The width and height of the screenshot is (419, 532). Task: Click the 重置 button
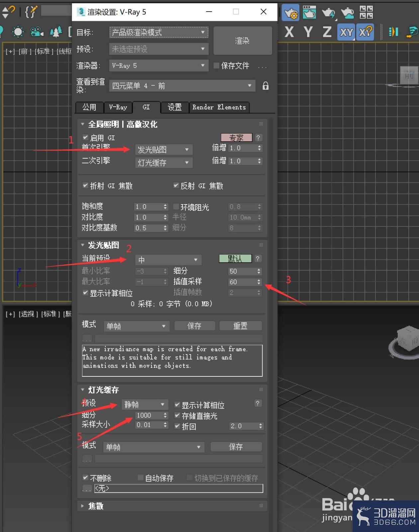click(241, 326)
